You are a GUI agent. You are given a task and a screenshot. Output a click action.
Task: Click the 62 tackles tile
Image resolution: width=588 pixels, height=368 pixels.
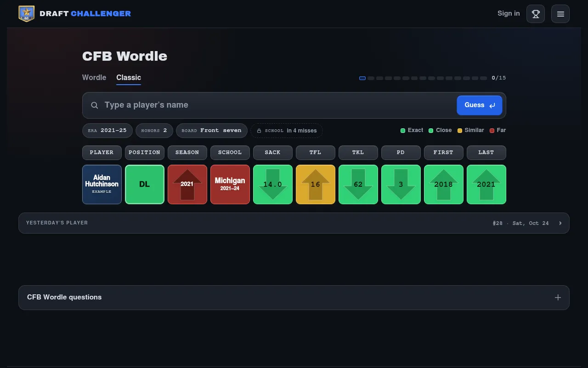coord(358,184)
